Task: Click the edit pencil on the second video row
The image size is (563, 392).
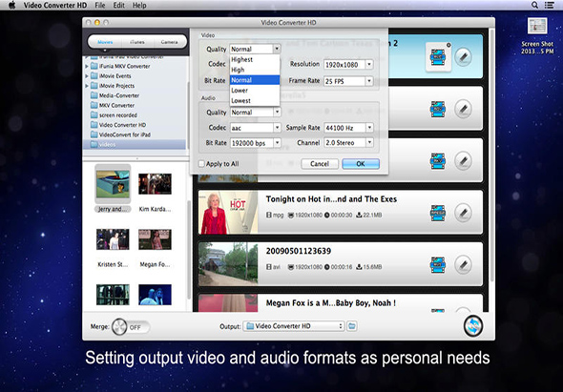Action: coord(463,109)
